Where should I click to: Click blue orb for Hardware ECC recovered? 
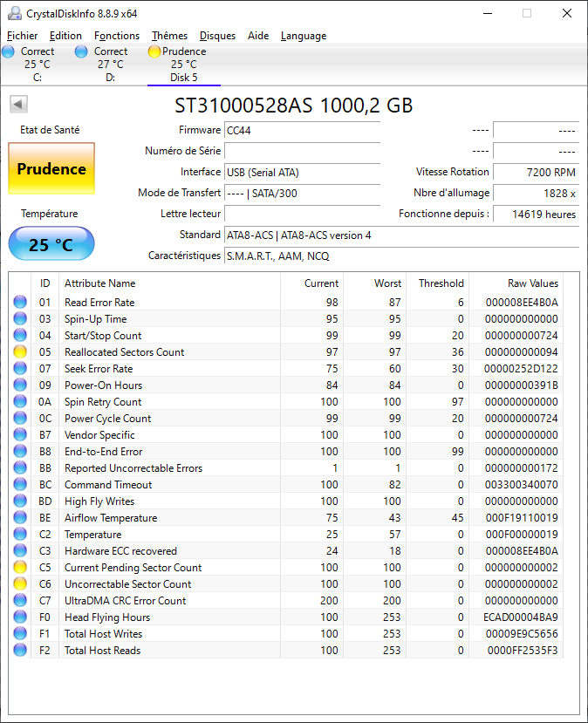point(20,551)
